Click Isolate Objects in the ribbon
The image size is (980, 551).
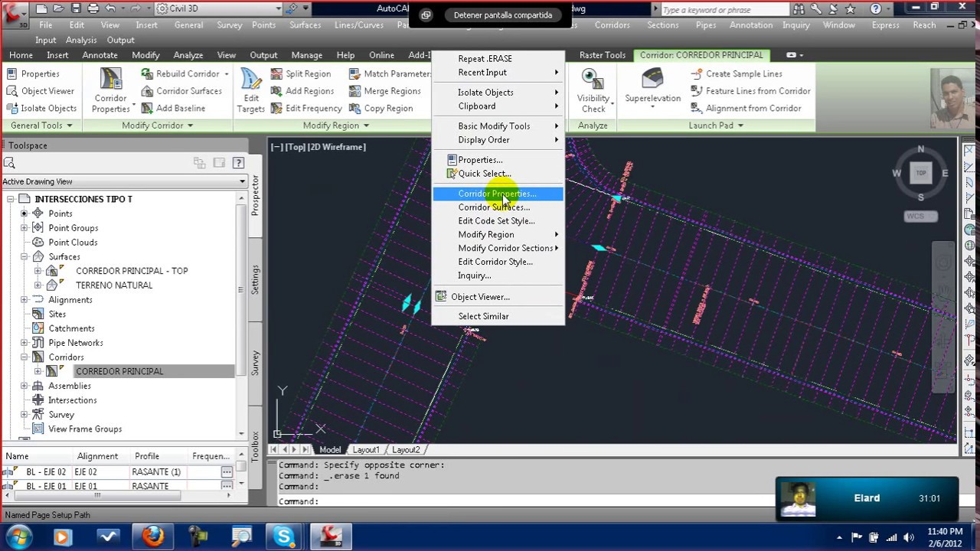click(41, 109)
